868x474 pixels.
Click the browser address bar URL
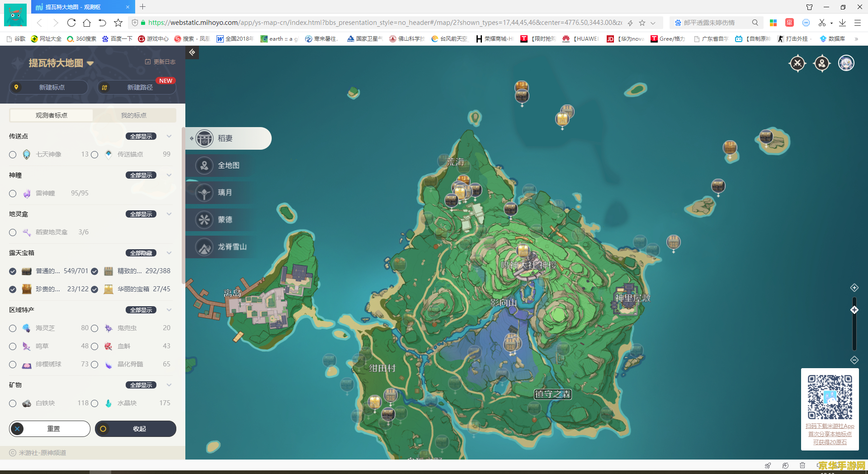(x=385, y=23)
